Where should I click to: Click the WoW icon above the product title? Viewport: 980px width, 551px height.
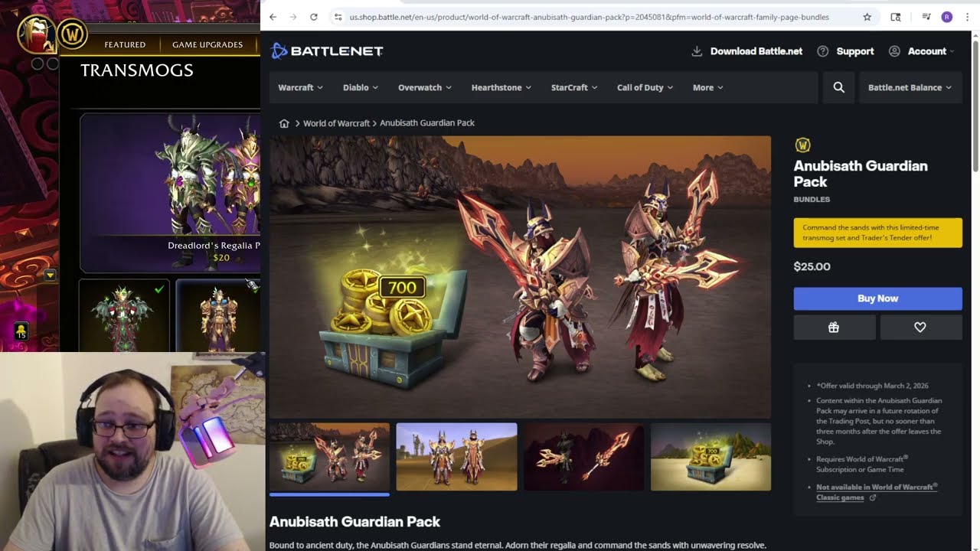(x=802, y=145)
